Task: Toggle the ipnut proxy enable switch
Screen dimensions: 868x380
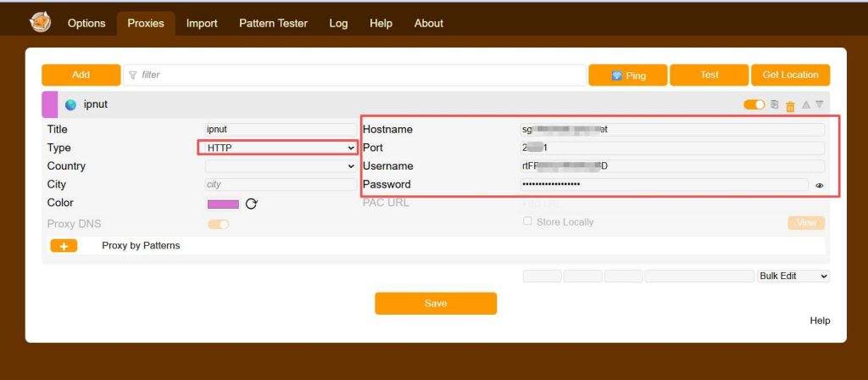Action: click(754, 105)
